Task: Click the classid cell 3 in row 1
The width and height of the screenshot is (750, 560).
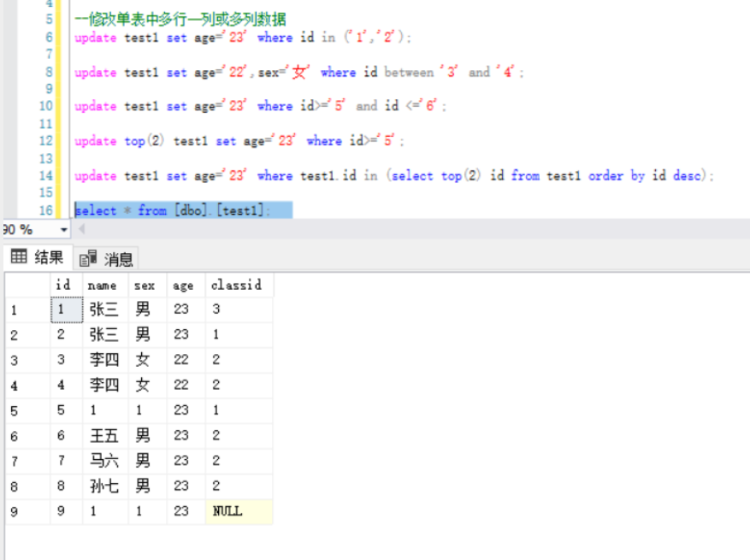Action: tap(239, 309)
